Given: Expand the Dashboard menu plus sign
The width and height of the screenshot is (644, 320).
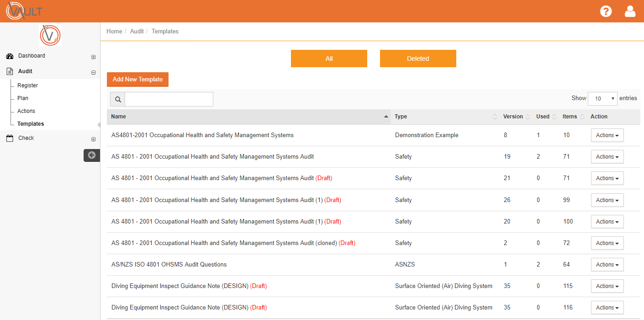Looking at the screenshot, I should (x=94, y=57).
